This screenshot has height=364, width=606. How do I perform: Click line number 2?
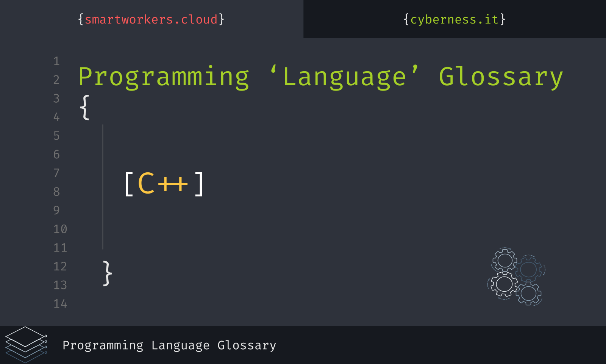click(x=56, y=80)
